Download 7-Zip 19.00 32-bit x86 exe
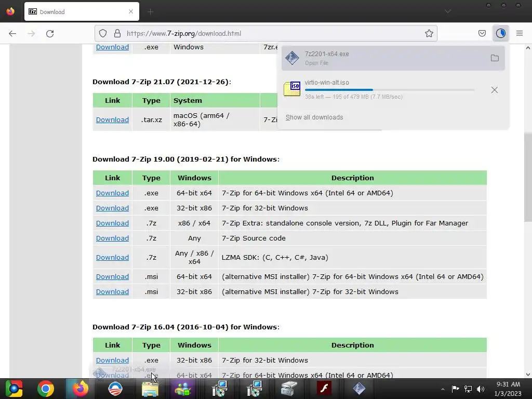This screenshot has width=532, height=399. point(112,208)
